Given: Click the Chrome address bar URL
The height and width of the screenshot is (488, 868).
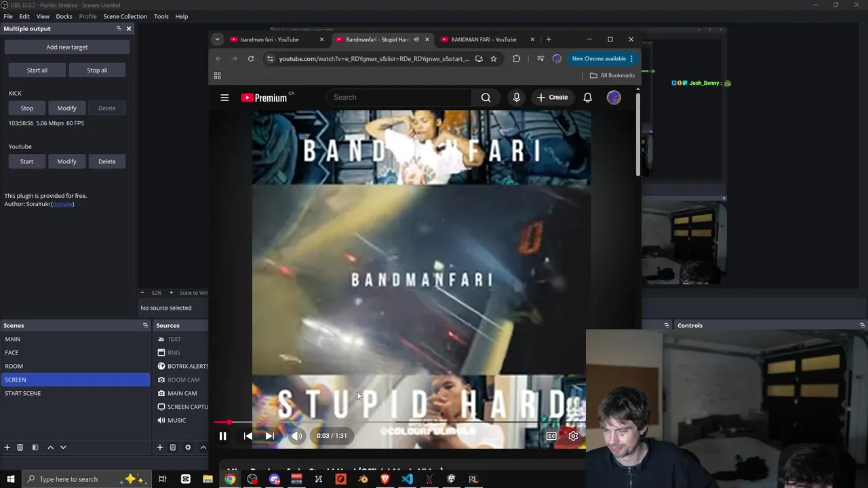Looking at the screenshot, I should coord(374,59).
